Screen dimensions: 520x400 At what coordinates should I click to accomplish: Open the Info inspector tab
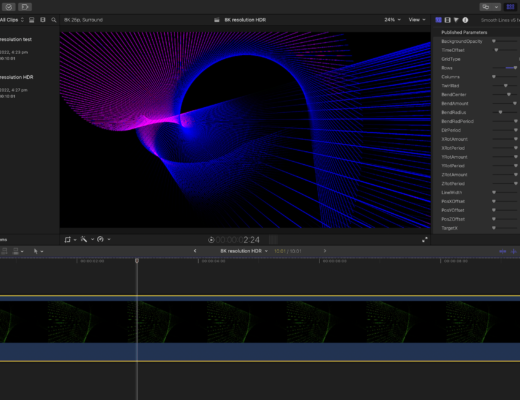click(x=465, y=20)
